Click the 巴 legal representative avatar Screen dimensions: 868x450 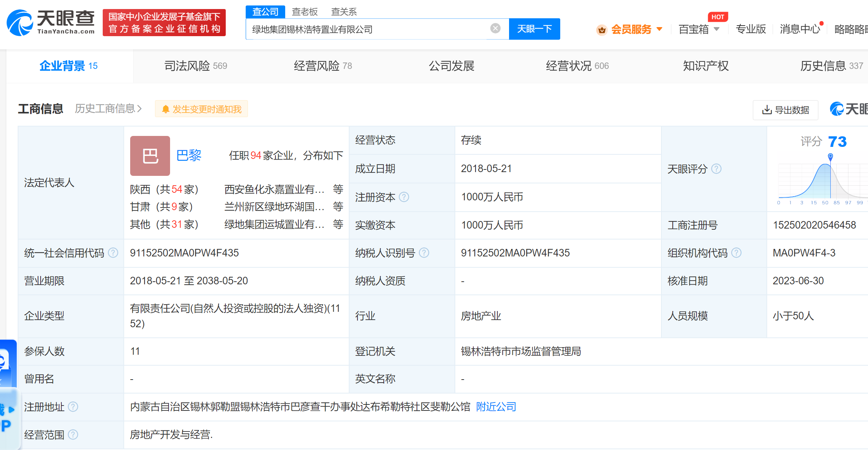click(150, 156)
